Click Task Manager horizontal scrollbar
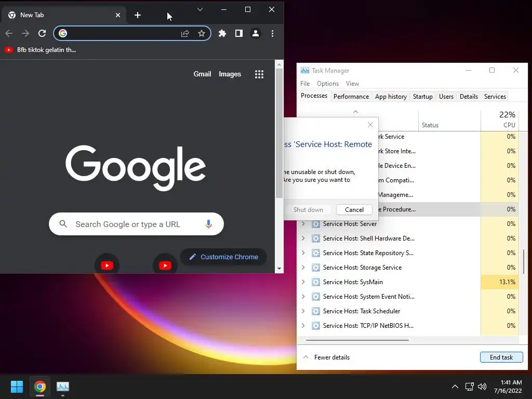532x399 pixels. tap(357, 340)
